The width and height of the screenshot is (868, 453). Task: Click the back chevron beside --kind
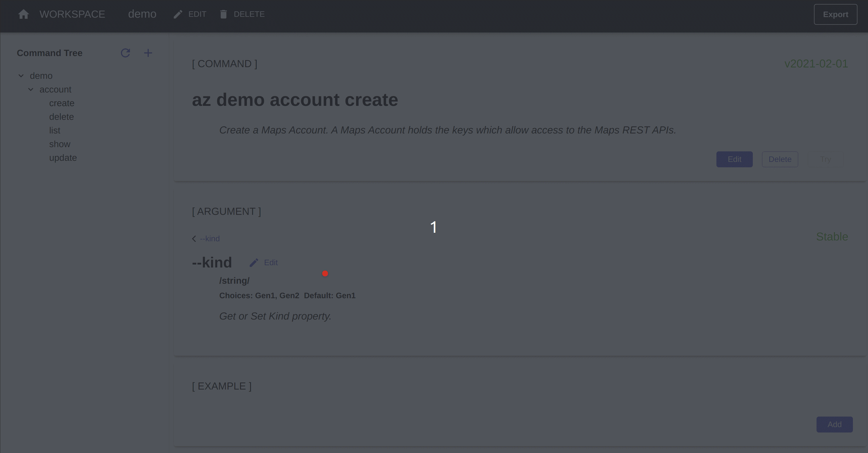pos(194,238)
